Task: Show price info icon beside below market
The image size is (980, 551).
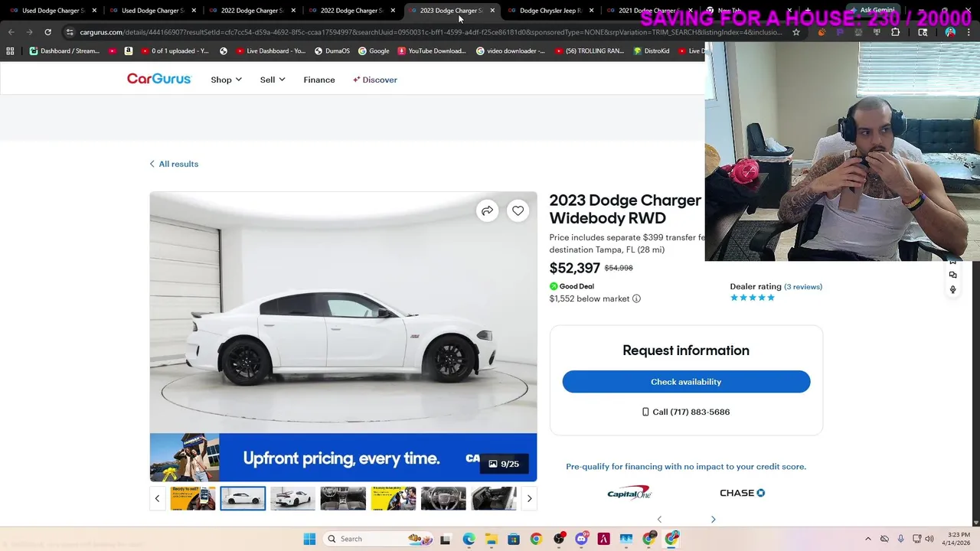Action: tap(636, 298)
